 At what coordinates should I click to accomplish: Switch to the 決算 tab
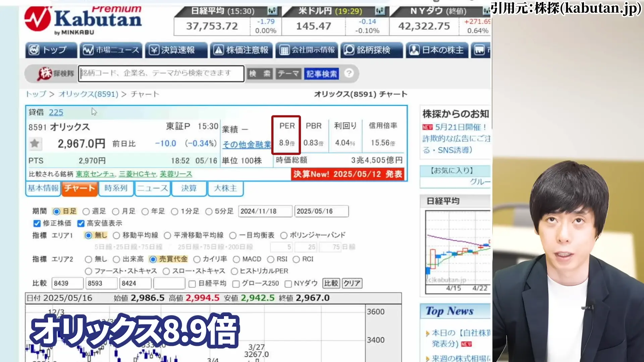(x=189, y=188)
